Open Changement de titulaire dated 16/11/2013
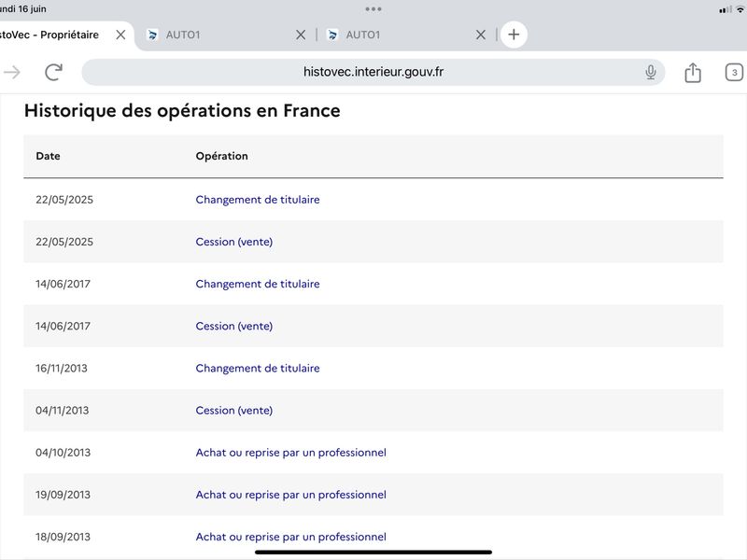 (x=258, y=368)
